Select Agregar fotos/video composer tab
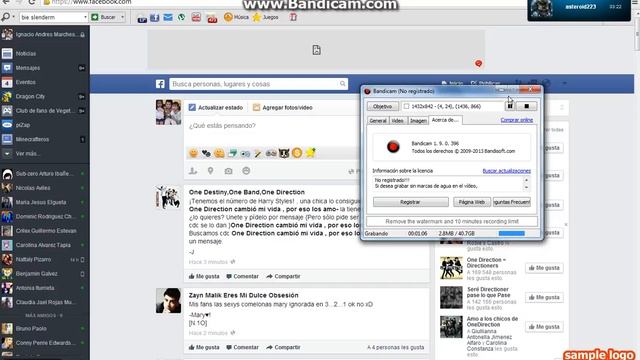The height and width of the screenshot is (360, 640). (x=282, y=107)
